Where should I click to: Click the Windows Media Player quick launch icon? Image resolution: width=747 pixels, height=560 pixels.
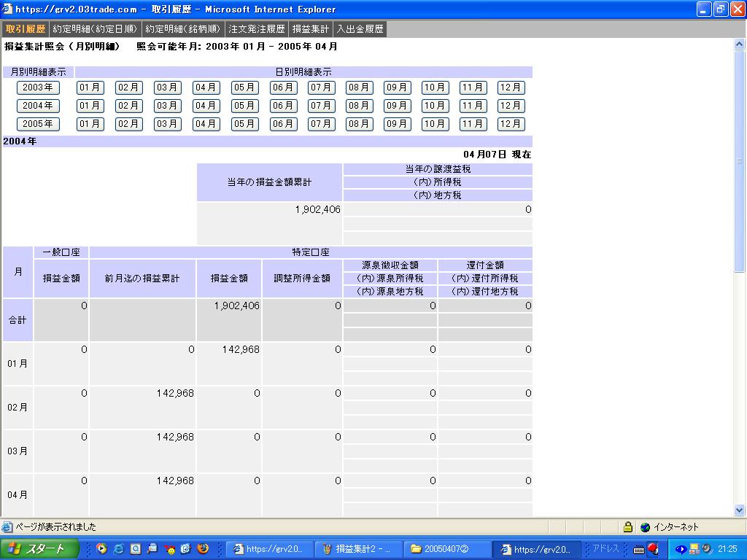click(101, 549)
